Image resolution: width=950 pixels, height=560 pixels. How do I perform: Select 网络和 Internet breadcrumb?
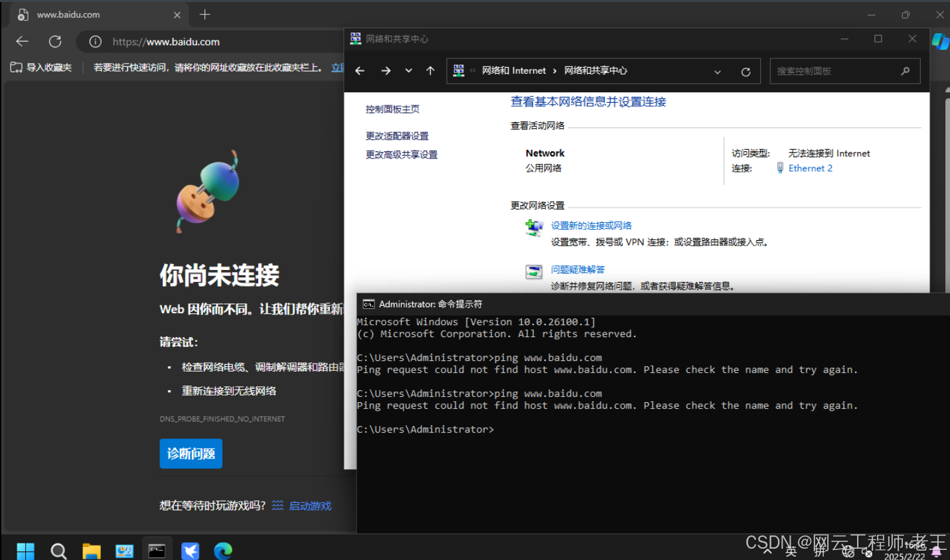point(514,70)
